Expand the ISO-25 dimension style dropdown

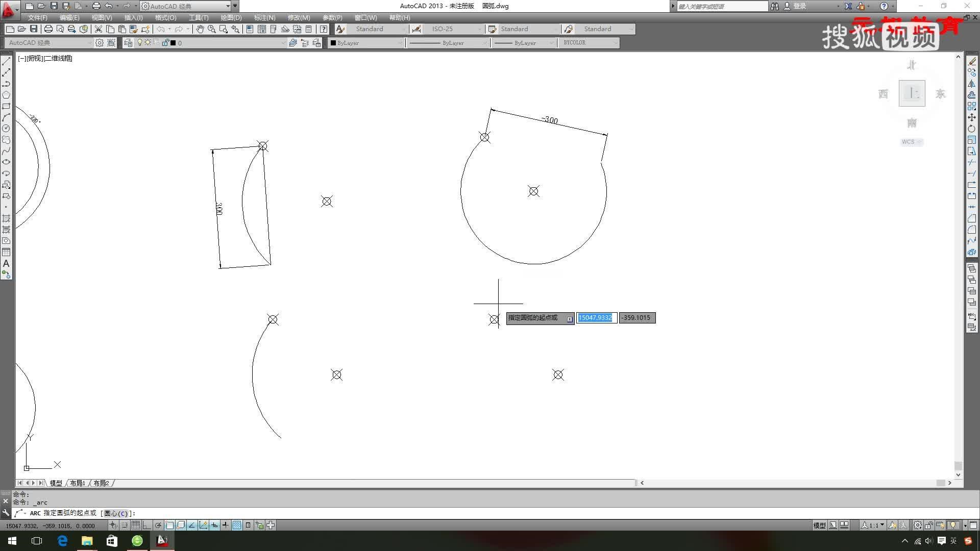(x=479, y=29)
